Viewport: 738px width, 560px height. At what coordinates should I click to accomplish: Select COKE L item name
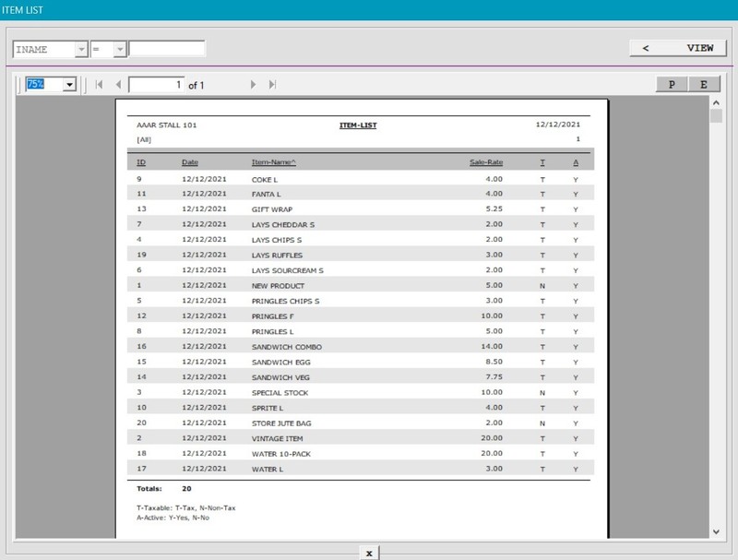[265, 180]
